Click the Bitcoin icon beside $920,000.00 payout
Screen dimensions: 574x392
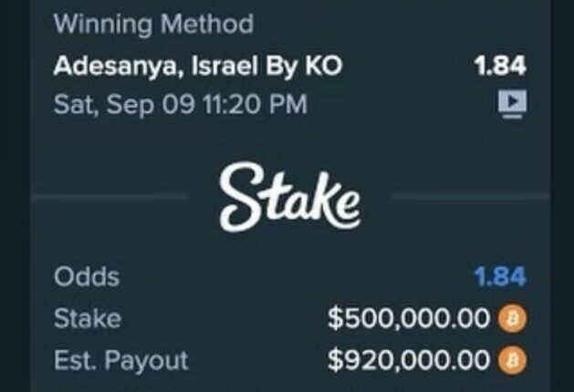[x=512, y=361]
